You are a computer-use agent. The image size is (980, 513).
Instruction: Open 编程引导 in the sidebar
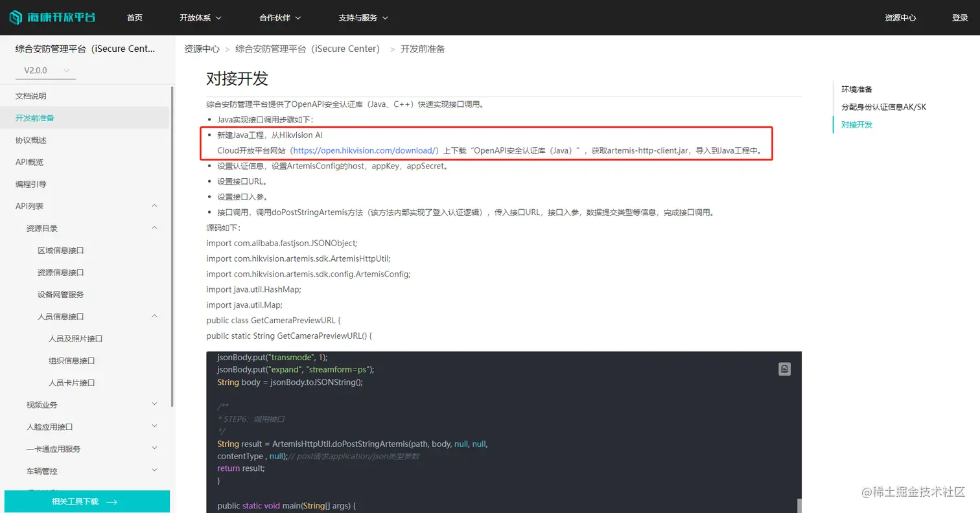coord(31,184)
